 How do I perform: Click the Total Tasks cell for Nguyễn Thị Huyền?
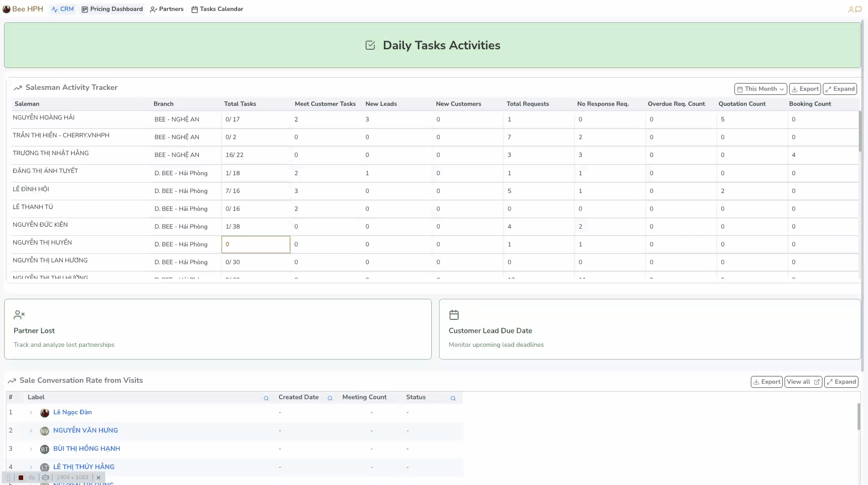pos(255,244)
